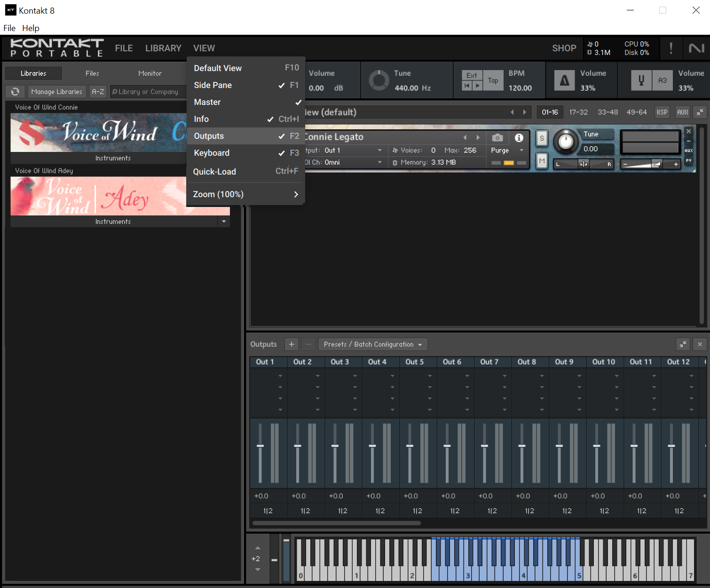Click the exclamation mark panic icon
710x588 pixels.
coord(671,48)
